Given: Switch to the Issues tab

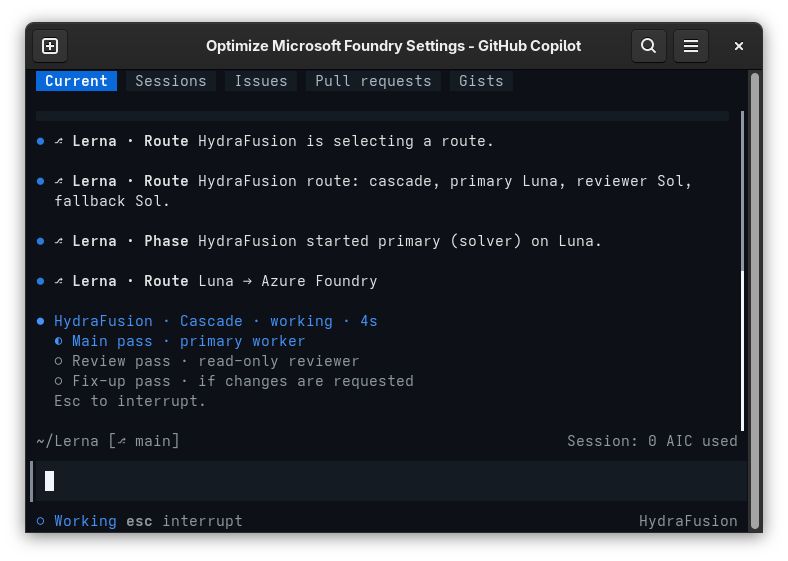Looking at the screenshot, I should point(261,81).
